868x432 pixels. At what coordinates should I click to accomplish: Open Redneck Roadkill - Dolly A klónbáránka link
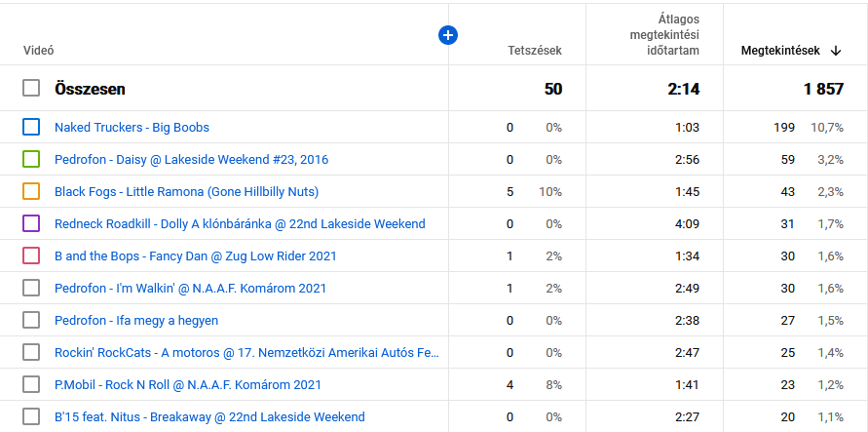pos(240,223)
